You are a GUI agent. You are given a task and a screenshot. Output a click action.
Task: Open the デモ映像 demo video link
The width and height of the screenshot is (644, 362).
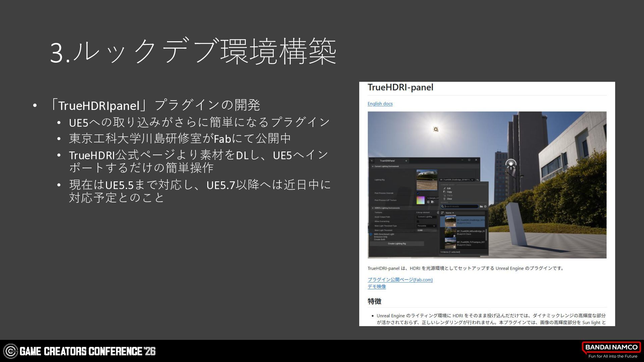point(377,287)
